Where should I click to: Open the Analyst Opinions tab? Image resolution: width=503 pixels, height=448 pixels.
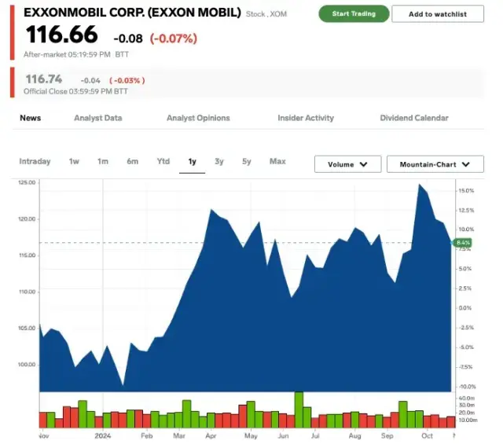click(x=198, y=118)
